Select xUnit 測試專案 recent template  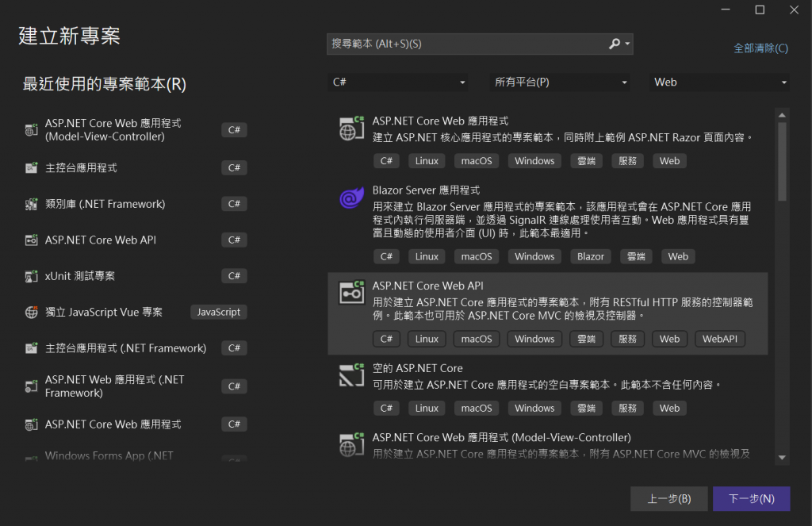[136, 276]
